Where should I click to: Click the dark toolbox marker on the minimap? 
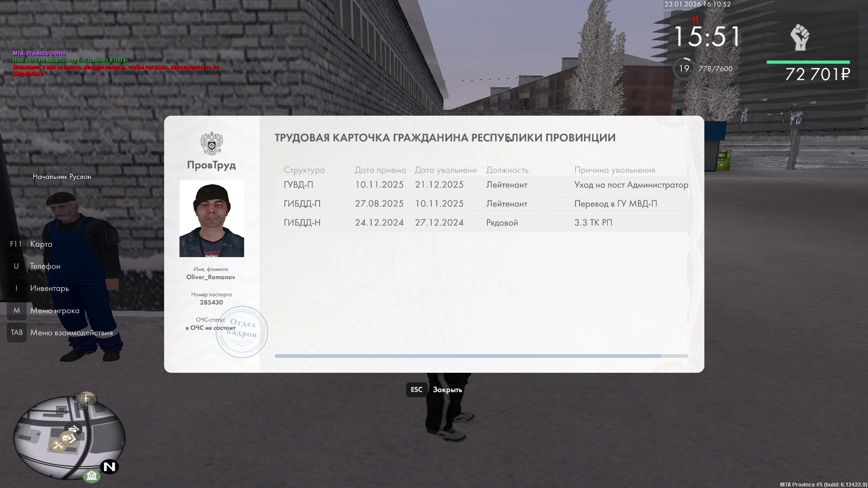(x=73, y=428)
